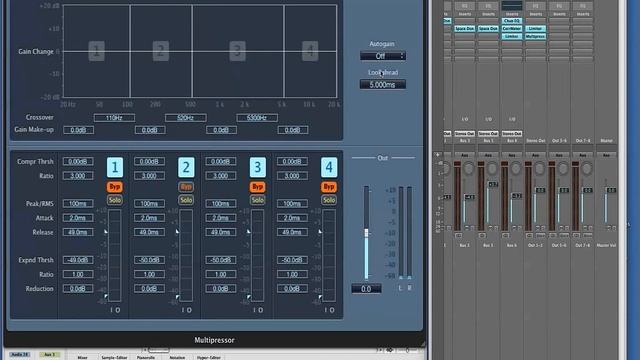Image resolution: width=640 pixels, height=360 pixels.
Task: Solo band 1 of the Multipressor
Action: tap(115, 200)
